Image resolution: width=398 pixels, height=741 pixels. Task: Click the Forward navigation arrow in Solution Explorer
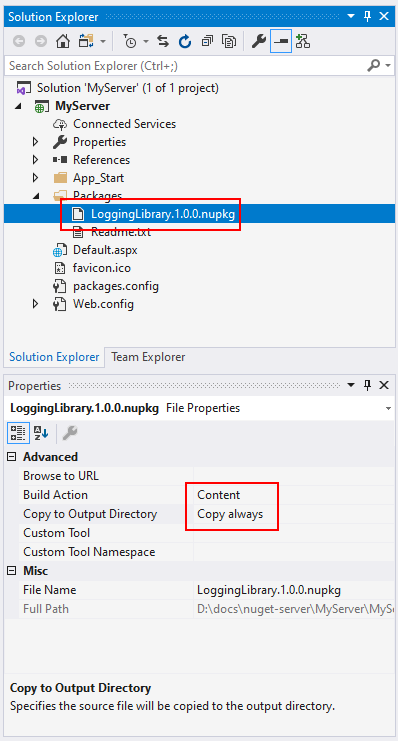click(x=41, y=42)
